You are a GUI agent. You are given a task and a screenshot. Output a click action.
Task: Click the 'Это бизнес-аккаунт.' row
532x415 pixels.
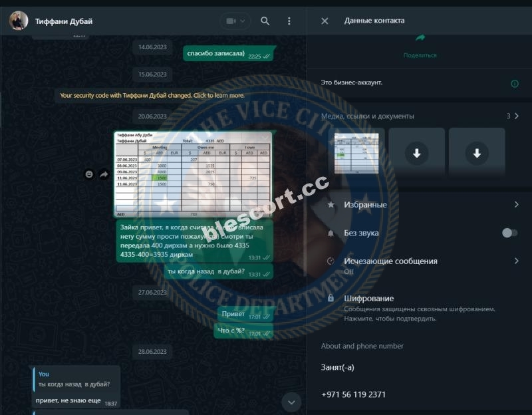[x=420, y=82]
